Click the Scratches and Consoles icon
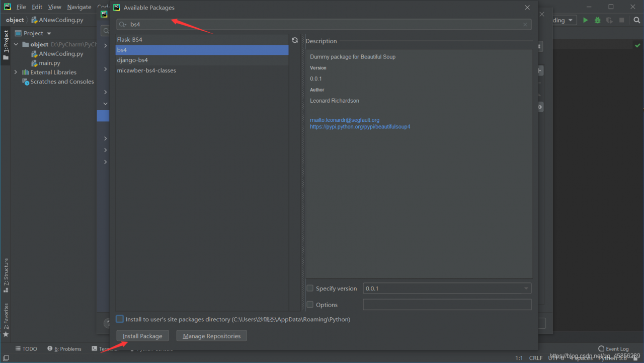 pyautogui.click(x=26, y=82)
